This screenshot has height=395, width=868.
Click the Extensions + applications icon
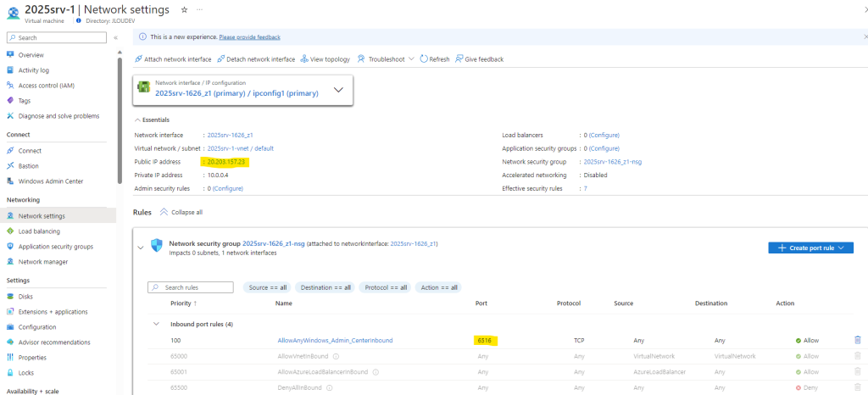(10, 311)
